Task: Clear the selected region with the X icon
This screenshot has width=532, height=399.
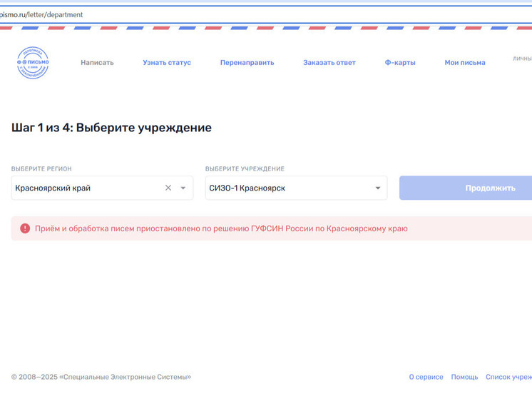Action: pyautogui.click(x=168, y=188)
